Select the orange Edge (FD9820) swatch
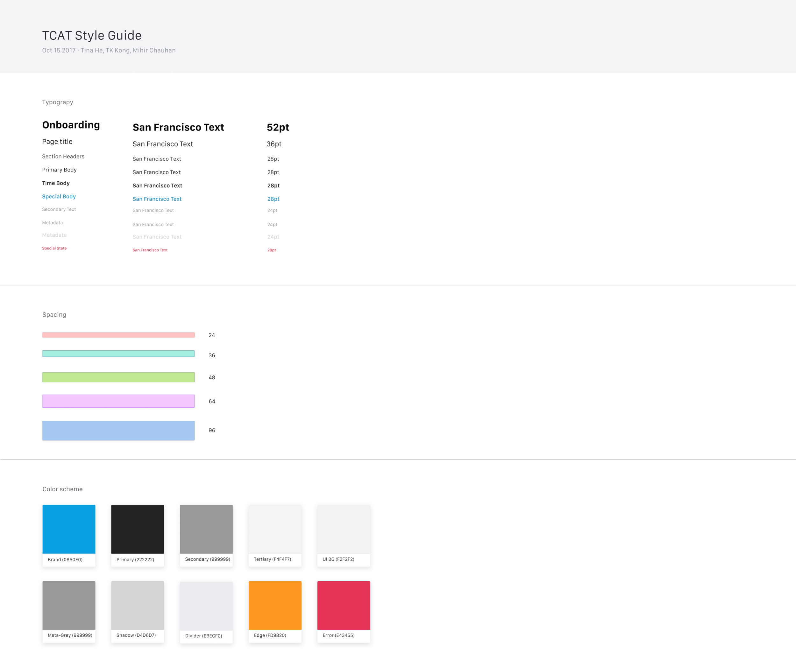The image size is (796, 672). coord(275,605)
